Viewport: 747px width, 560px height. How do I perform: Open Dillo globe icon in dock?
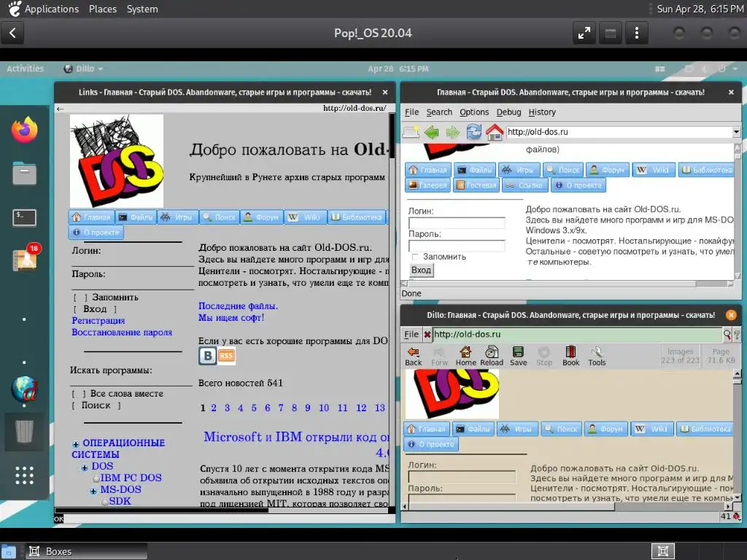pos(24,389)
